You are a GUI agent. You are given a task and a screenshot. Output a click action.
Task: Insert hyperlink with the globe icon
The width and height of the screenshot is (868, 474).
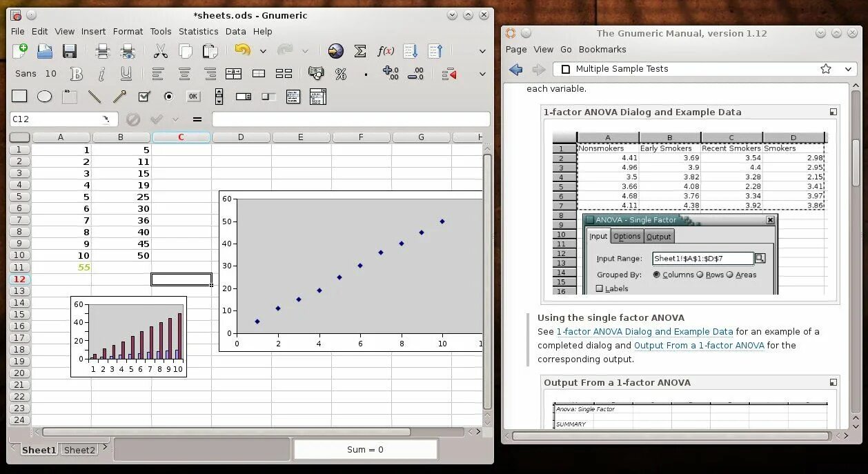[335, 51]
